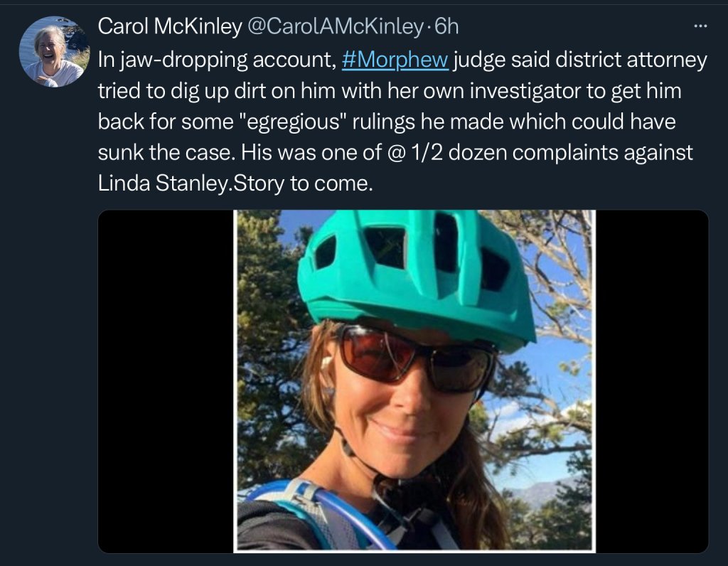Expand the attached photo of helmeted woman

coord(414,380)
